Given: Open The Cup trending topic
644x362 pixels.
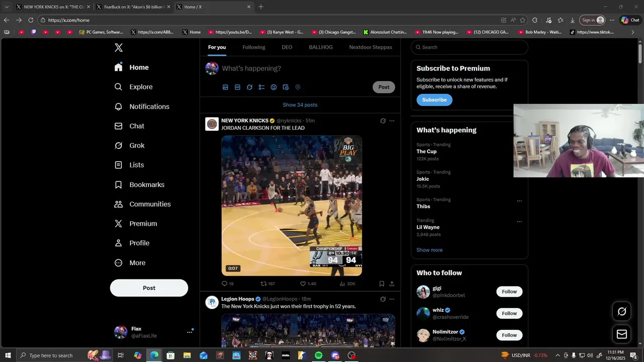Looking at the screenshot, I should tap(427, 151).
